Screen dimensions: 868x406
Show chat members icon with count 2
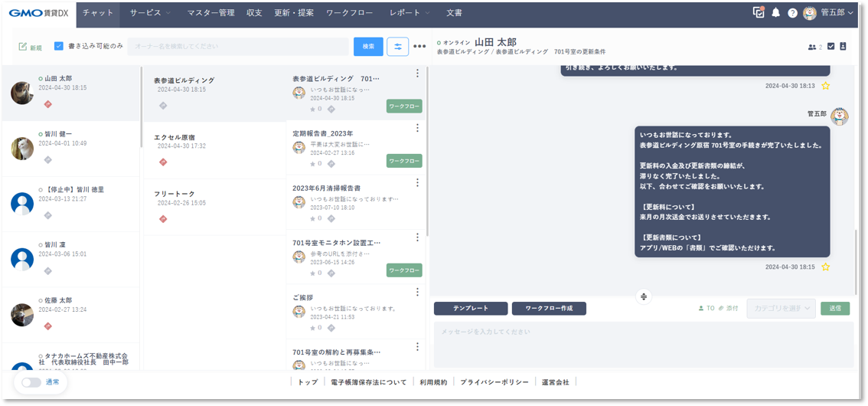(815, 47)
